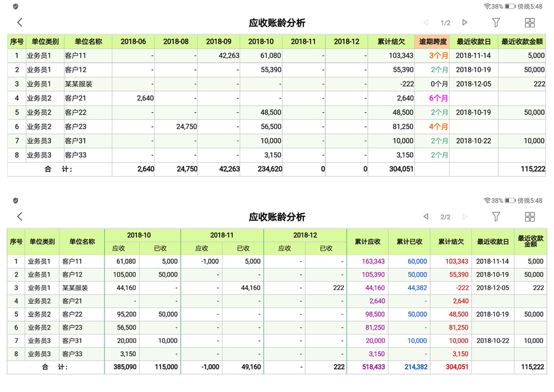
Task: Tap the shield icon in lower status bar
Action: pos(15,200)
